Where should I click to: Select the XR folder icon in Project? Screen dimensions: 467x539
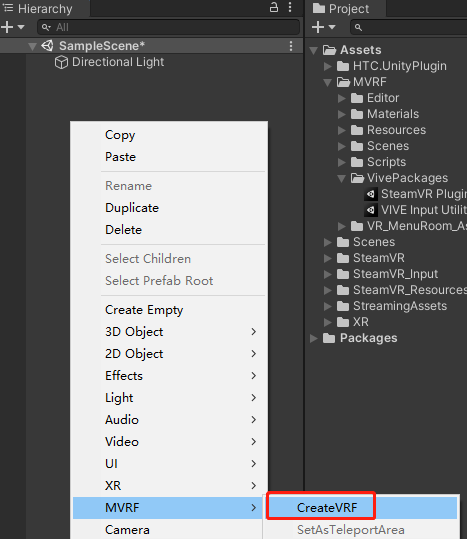(343, 322)
